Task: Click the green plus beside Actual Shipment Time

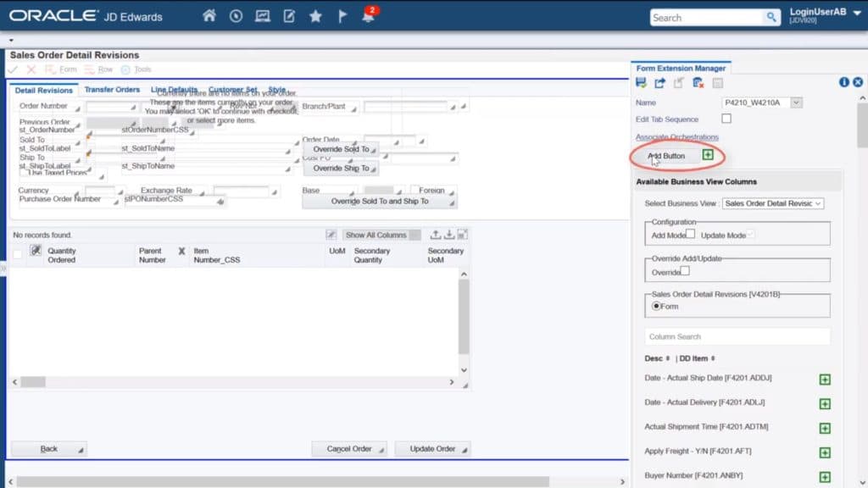Action: click(x=825, y=428)
